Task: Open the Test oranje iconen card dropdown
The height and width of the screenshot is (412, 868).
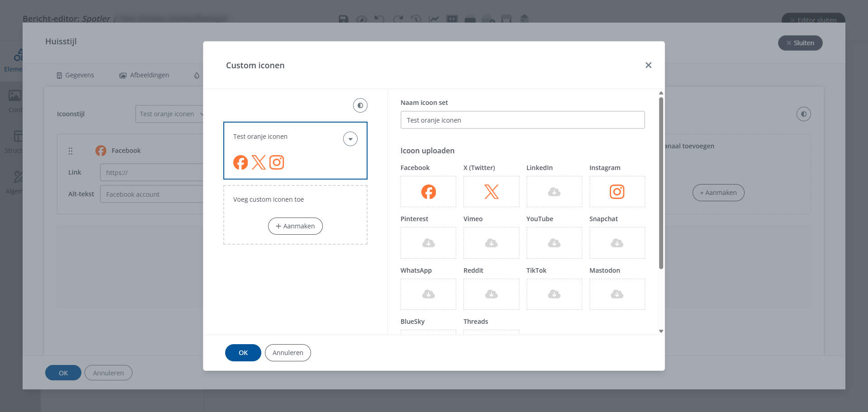Action: click(x=350, y=139)
